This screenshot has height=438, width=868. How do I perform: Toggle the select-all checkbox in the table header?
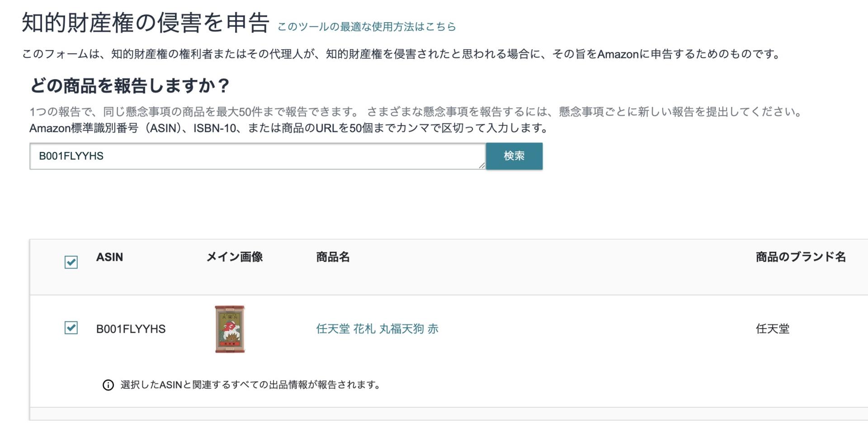(71, 262)
